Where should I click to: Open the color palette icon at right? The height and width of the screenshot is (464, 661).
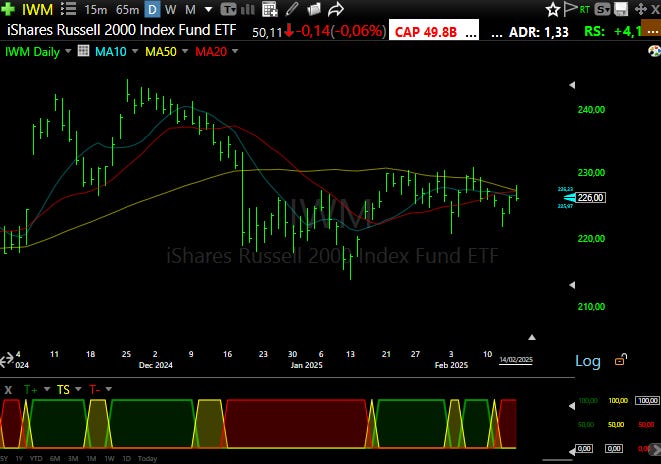[654, 51]
